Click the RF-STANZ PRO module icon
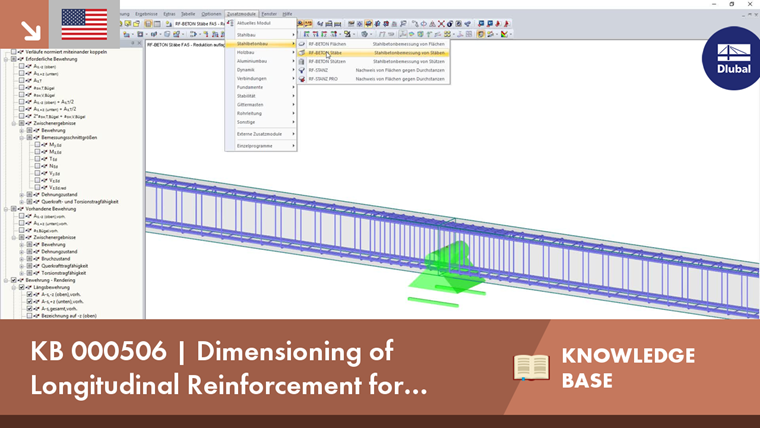760x428 pixels. 302,79
